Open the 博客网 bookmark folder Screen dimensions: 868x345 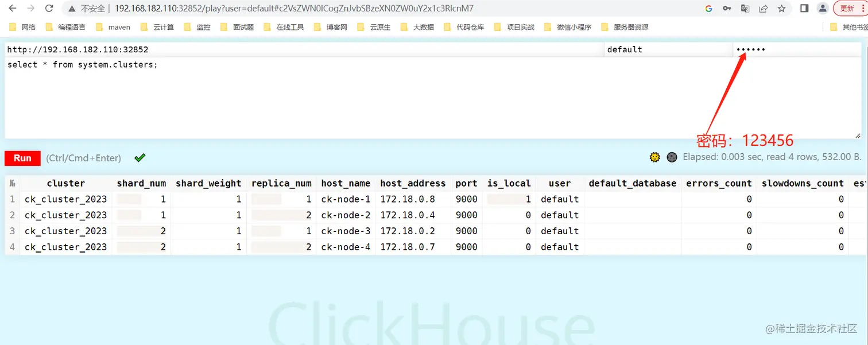tap(330, 27)
